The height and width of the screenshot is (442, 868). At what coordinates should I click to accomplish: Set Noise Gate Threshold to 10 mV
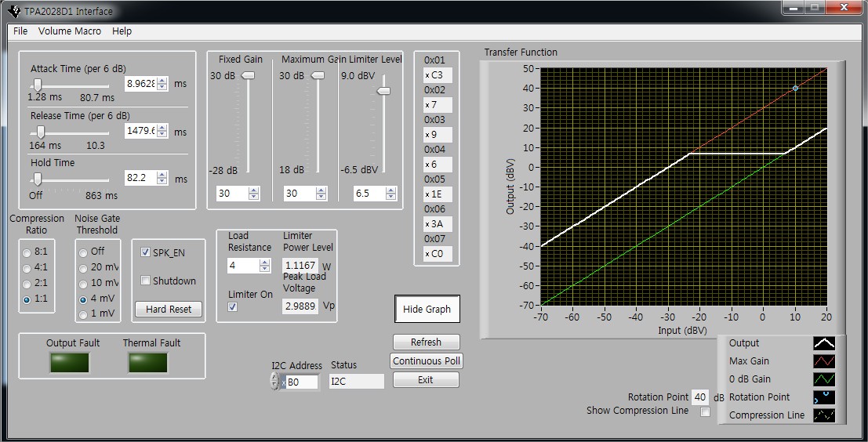coord(83,284)
